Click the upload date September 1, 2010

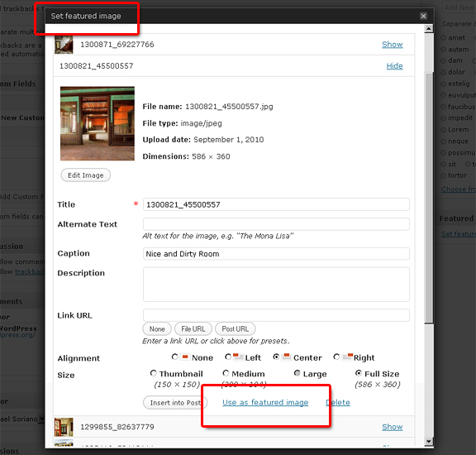[229, 140]
